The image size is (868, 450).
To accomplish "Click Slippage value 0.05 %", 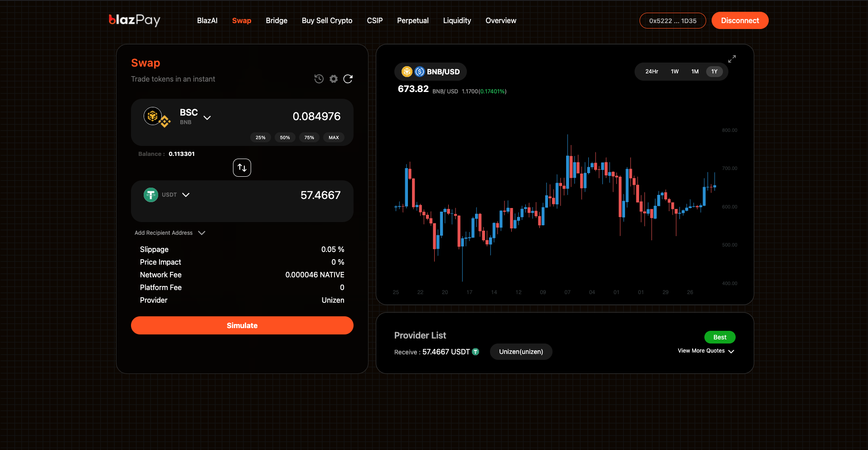I will pyautogui.click(x=333, y=249).
